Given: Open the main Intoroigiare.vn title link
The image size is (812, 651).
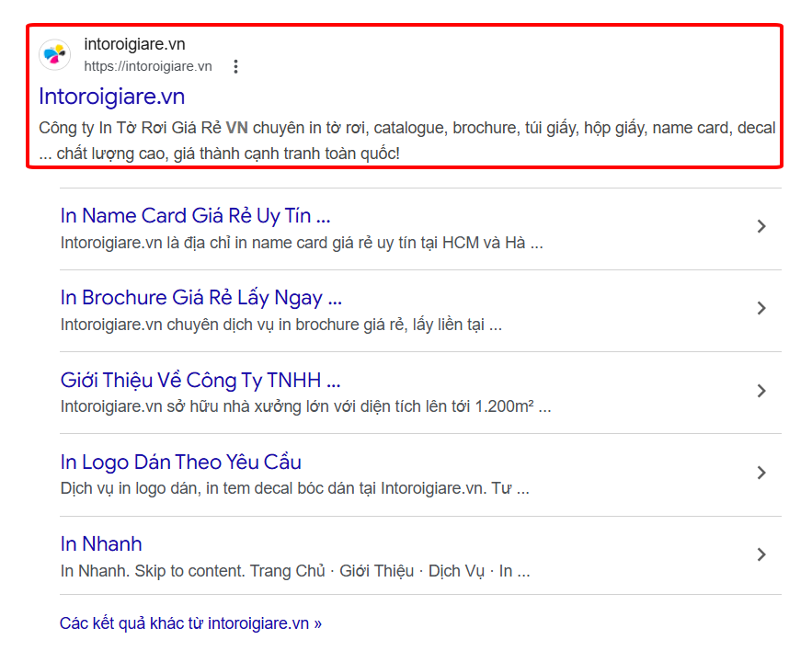Looking at the screenshot, I should point(112,97).
